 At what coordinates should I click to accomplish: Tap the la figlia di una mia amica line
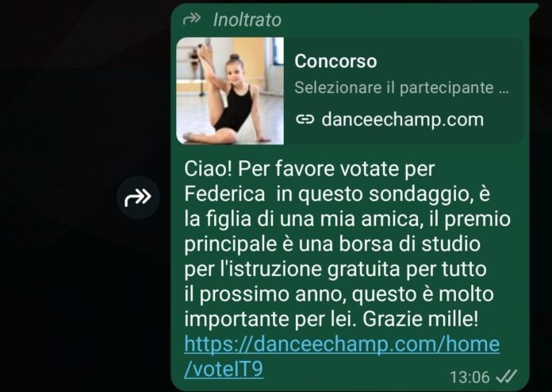tap(304, 219)
